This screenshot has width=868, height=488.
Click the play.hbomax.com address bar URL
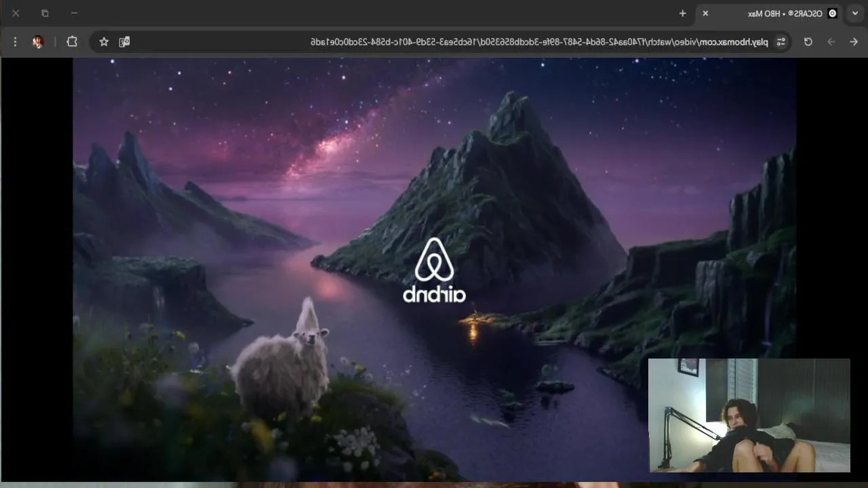539,42
